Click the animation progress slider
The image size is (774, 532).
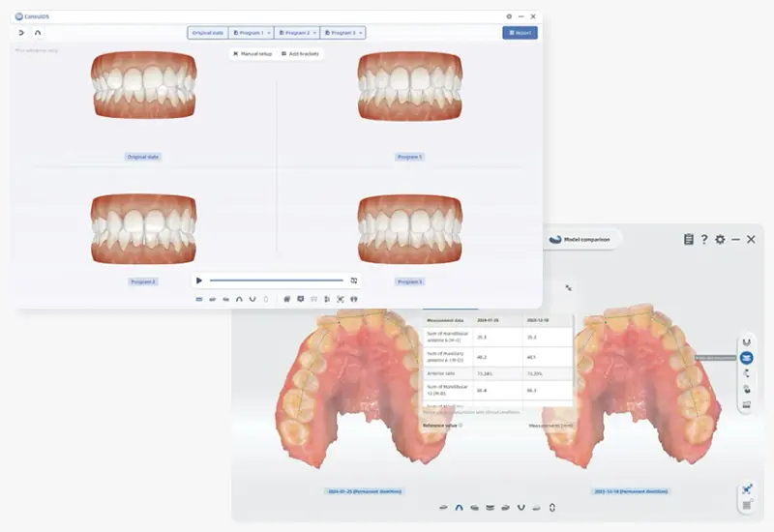(x=277, y=281)
